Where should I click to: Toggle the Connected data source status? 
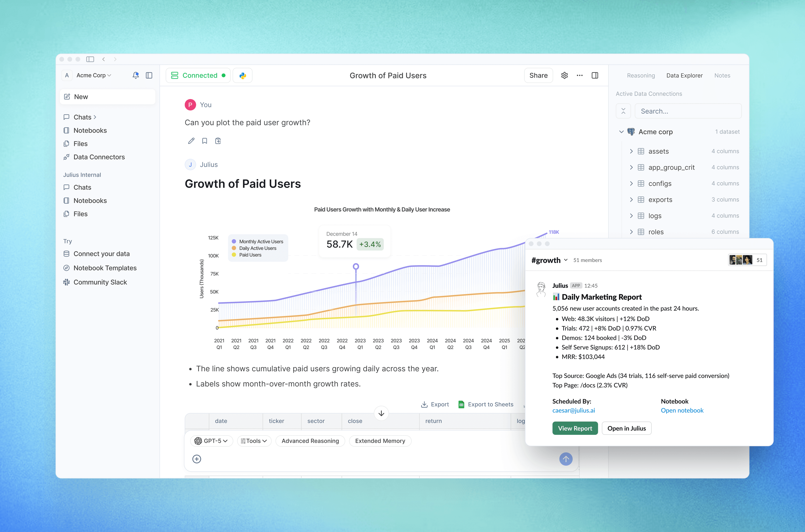198,75
